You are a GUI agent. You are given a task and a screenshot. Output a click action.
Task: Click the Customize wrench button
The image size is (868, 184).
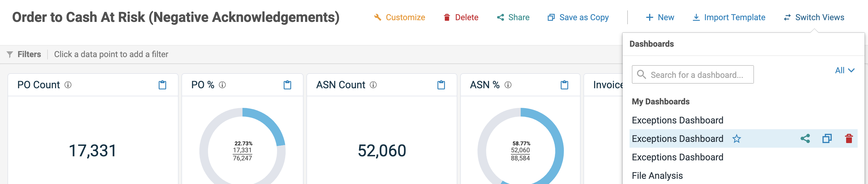click(x=399, y=17)
